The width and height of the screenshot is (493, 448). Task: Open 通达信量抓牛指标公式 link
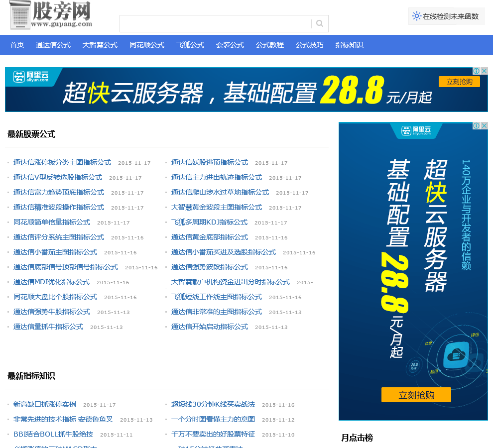(48, 327)
